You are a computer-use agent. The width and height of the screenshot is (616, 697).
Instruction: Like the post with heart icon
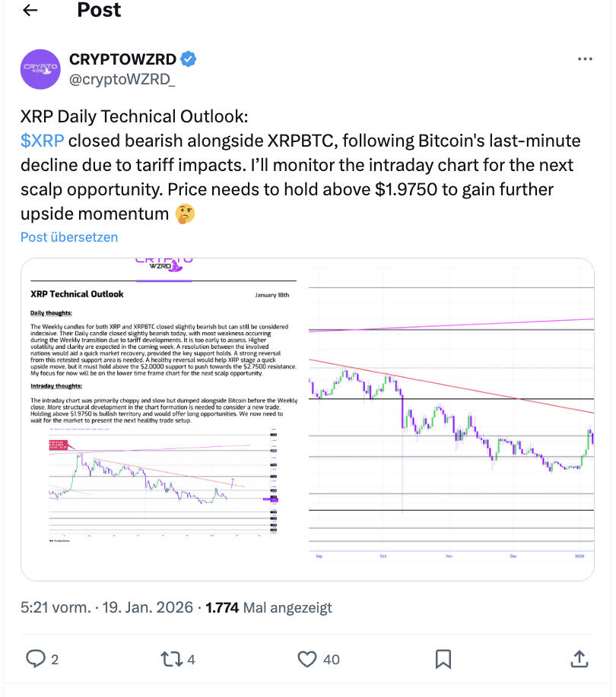coord(307,658)
